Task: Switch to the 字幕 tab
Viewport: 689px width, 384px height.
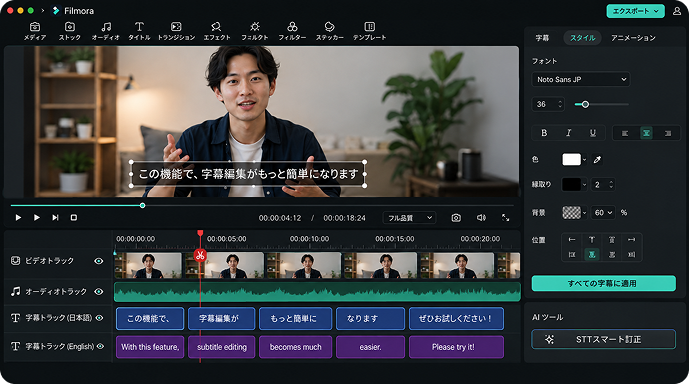Action: pos(542,38)
